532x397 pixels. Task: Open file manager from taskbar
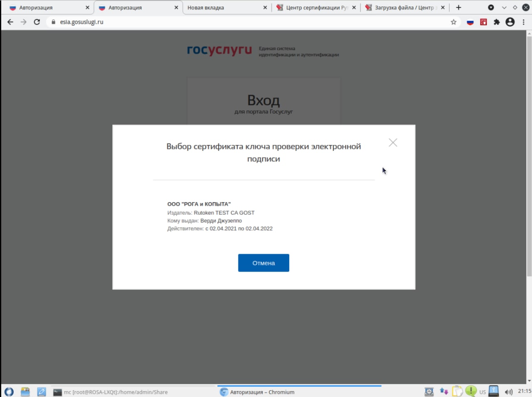coord(25,392)
